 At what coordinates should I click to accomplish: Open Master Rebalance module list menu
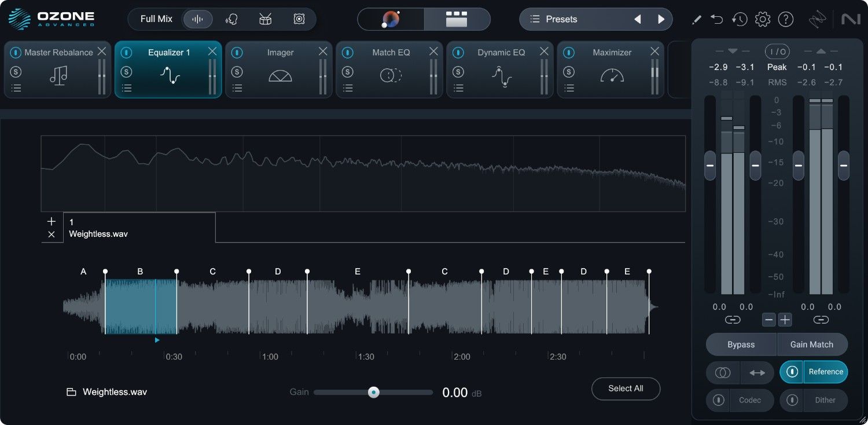[16, 88]
